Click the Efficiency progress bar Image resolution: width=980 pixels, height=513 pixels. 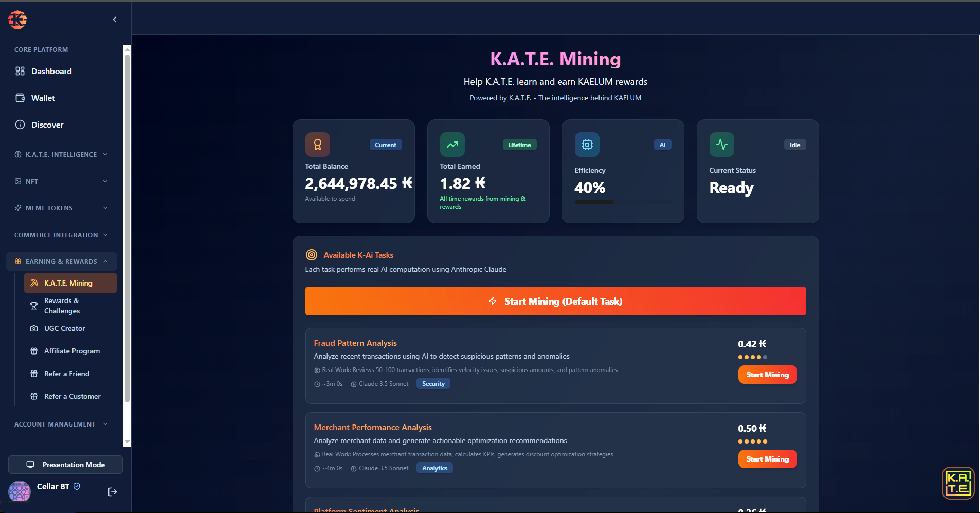click(x=623, y=202)
